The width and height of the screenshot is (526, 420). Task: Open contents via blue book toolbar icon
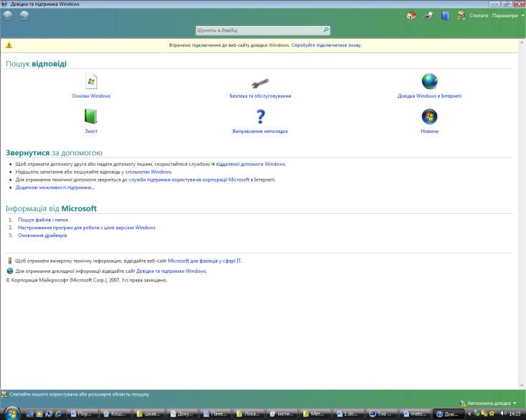(445, 15)
